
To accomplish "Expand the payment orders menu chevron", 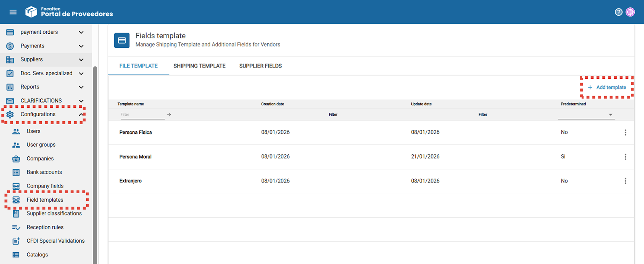I will coord(81,32).
